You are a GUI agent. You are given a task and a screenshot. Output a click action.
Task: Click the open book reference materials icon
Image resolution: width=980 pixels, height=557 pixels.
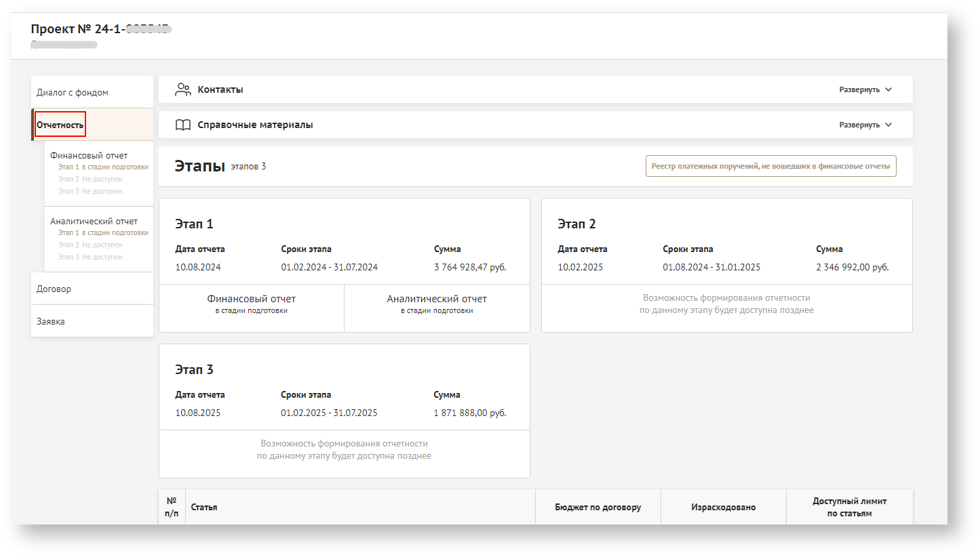point(182,125)
